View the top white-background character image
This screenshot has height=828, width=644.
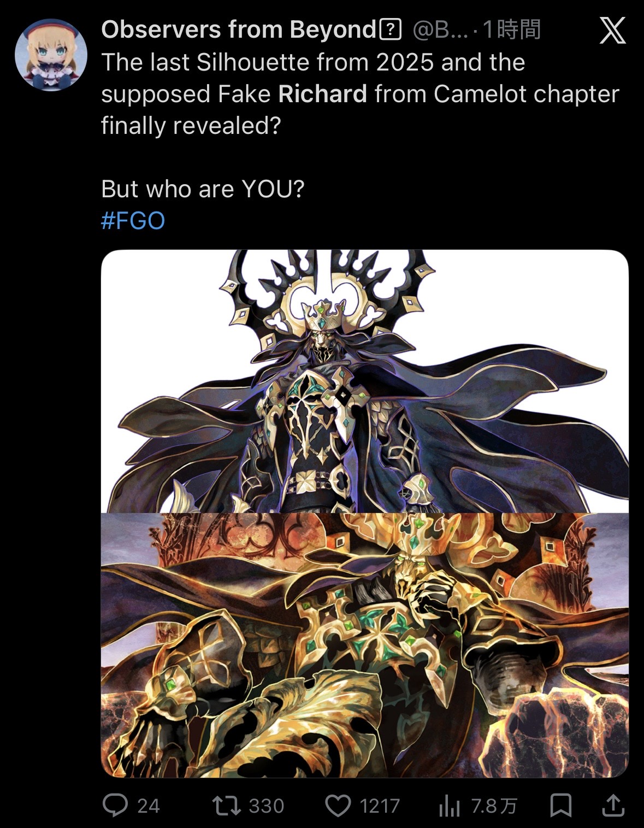pos(365,381)
